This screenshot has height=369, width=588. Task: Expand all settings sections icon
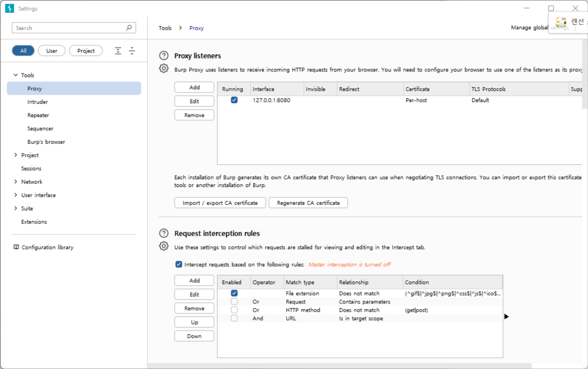tap(118, 51)
